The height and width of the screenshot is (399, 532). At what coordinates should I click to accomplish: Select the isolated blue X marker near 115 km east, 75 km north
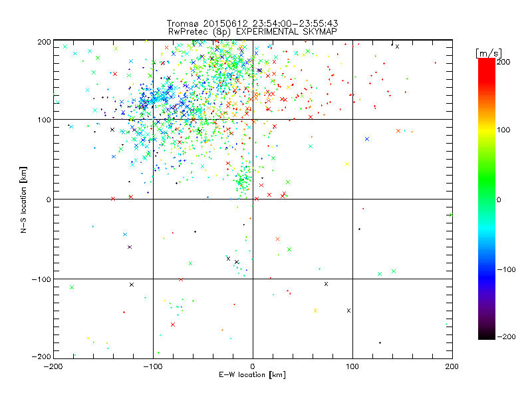pos(367,139)
